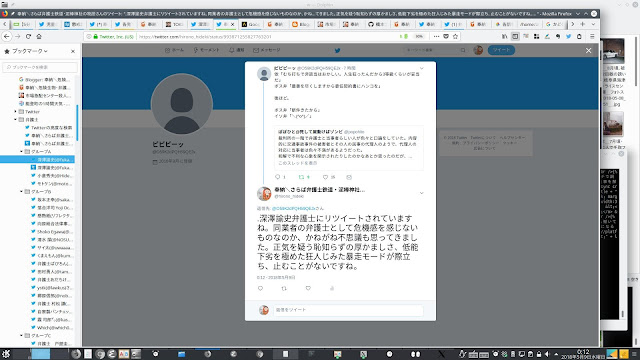This screenshot has width=640, height=360.
Task: Switch to the Blog tab with orange icon
Action: [301, 24]
